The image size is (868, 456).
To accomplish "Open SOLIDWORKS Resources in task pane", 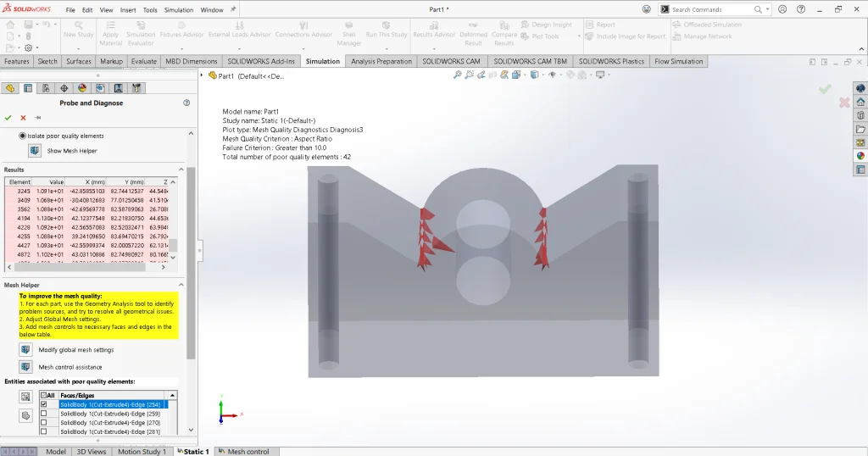I will click(x=860, y=102).
